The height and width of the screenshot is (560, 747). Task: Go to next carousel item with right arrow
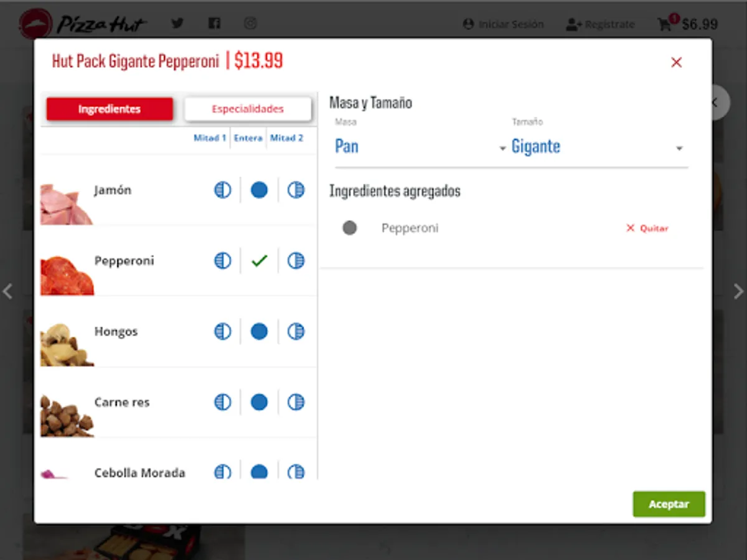click(738, 291)
